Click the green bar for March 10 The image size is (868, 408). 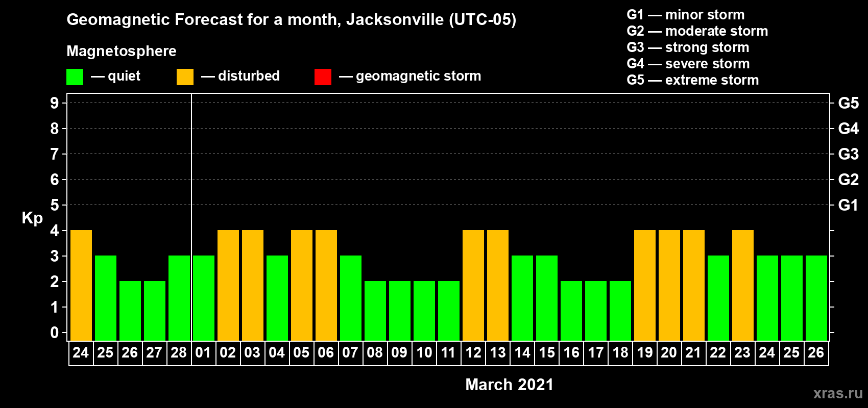424,311
